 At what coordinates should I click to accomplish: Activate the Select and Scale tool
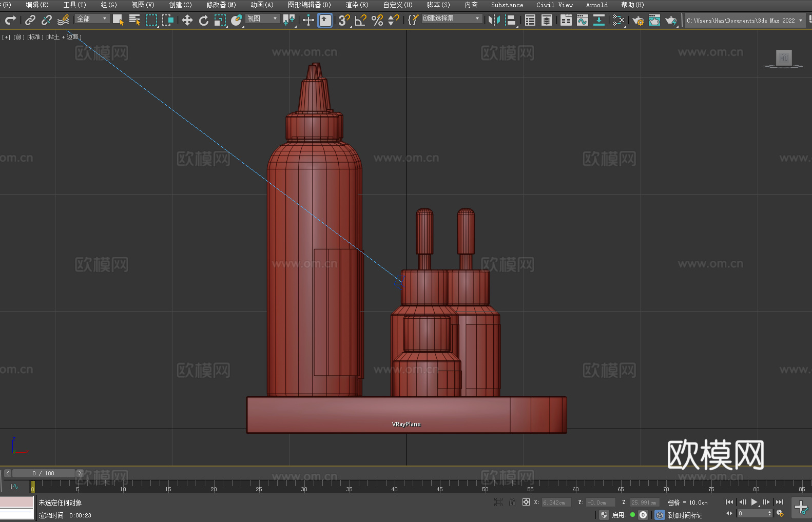tap(220, 20)
